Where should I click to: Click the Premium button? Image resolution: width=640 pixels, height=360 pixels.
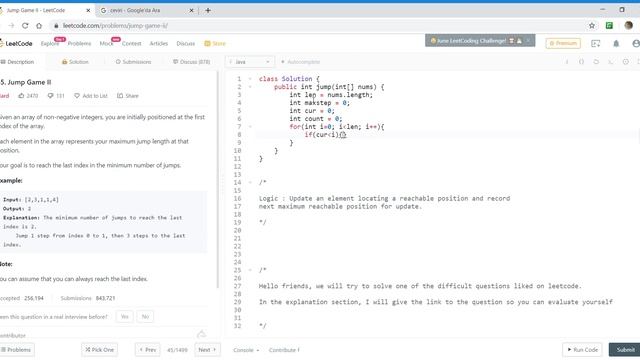tap(563, 43)
